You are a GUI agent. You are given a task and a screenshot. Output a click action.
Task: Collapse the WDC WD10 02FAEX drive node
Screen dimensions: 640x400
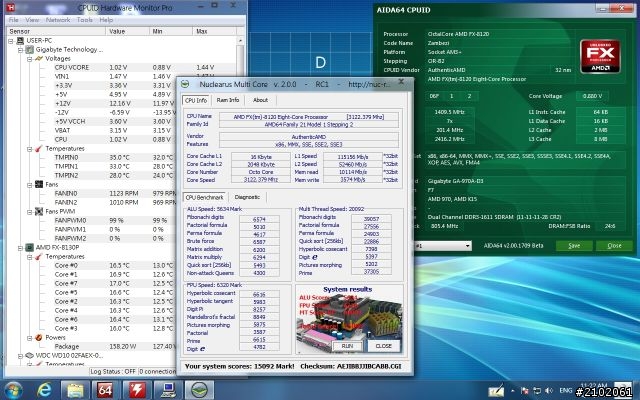(20, 356)
